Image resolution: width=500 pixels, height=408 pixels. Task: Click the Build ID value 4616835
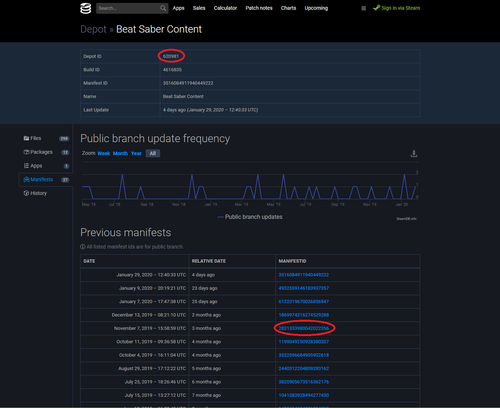tap(172, 70)
